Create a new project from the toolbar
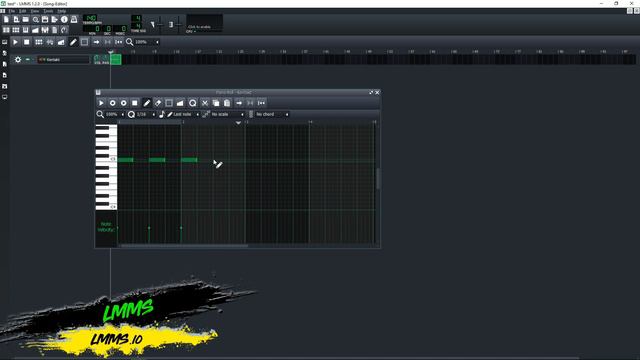This screenshot has width=640, height=360. tap(6, 19)
